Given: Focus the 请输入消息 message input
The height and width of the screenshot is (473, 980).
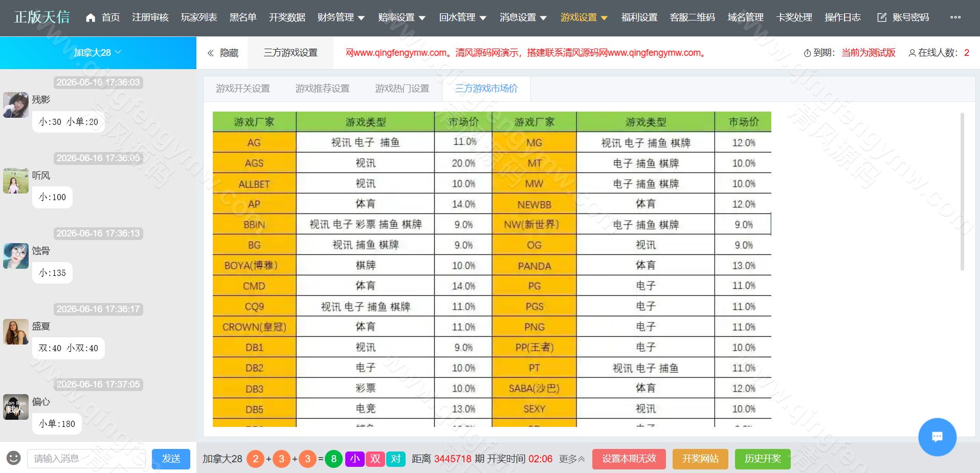Looking at the screenshot, I should point(86,459).
